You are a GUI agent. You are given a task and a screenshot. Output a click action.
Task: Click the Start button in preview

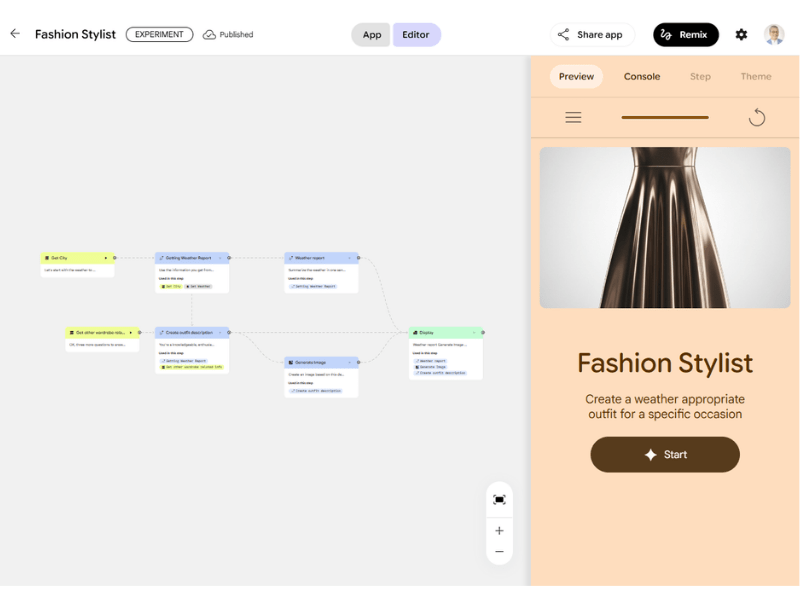(665, 455)
